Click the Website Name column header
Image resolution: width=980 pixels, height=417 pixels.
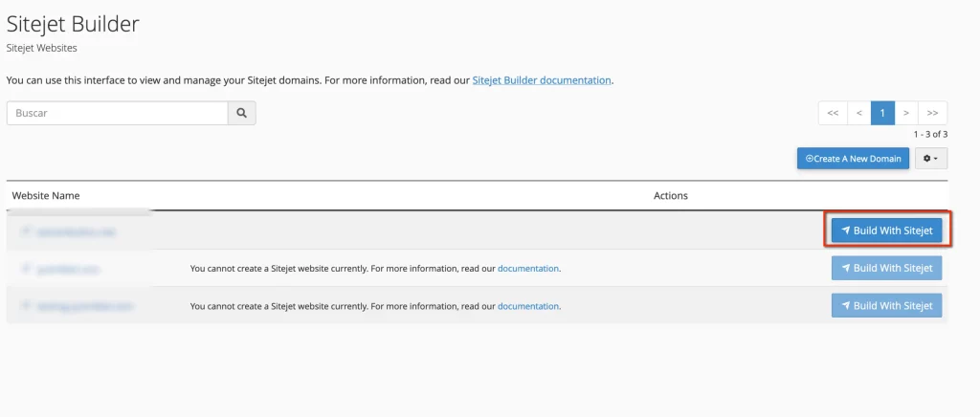[x=46, y=195]
